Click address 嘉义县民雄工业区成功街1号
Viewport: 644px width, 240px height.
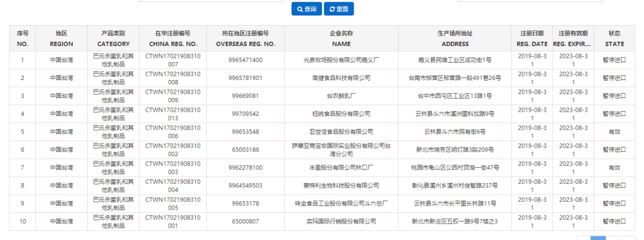[x=454, y=60]
